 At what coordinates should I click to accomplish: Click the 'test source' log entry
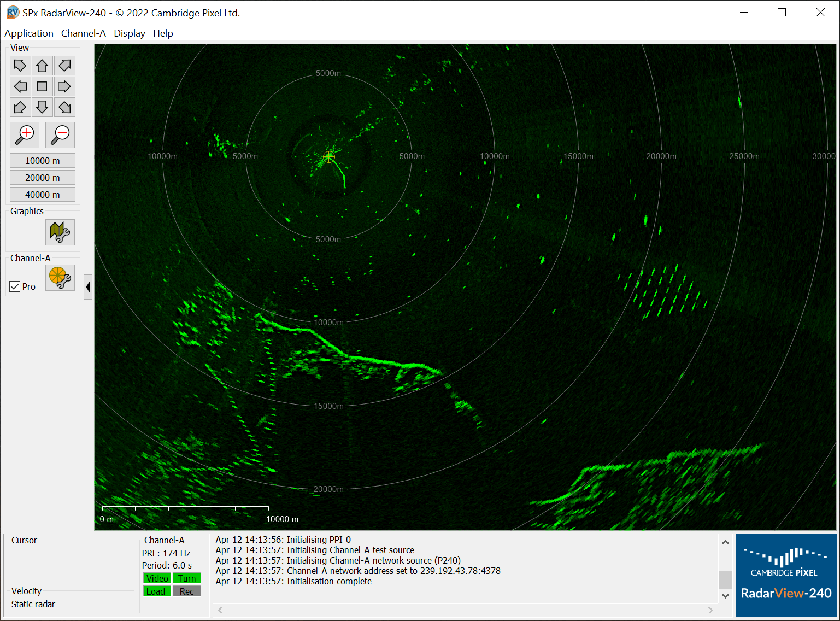tap(315, 550)
